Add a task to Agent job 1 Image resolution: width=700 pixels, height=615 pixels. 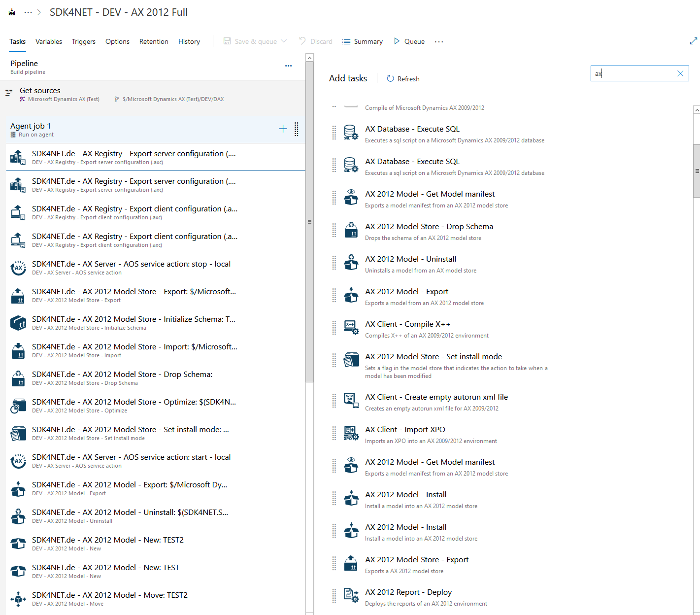(283, 129)
